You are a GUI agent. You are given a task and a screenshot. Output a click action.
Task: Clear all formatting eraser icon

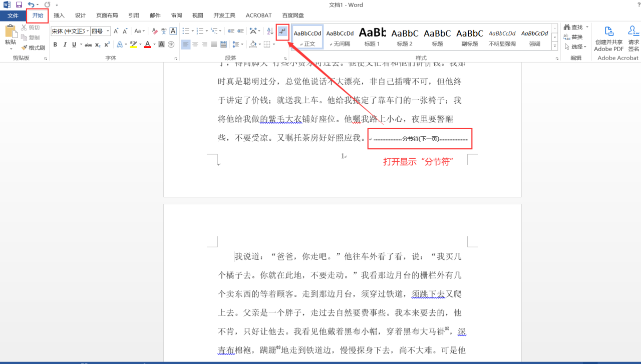pyautogui.click(x=155, y=31)
